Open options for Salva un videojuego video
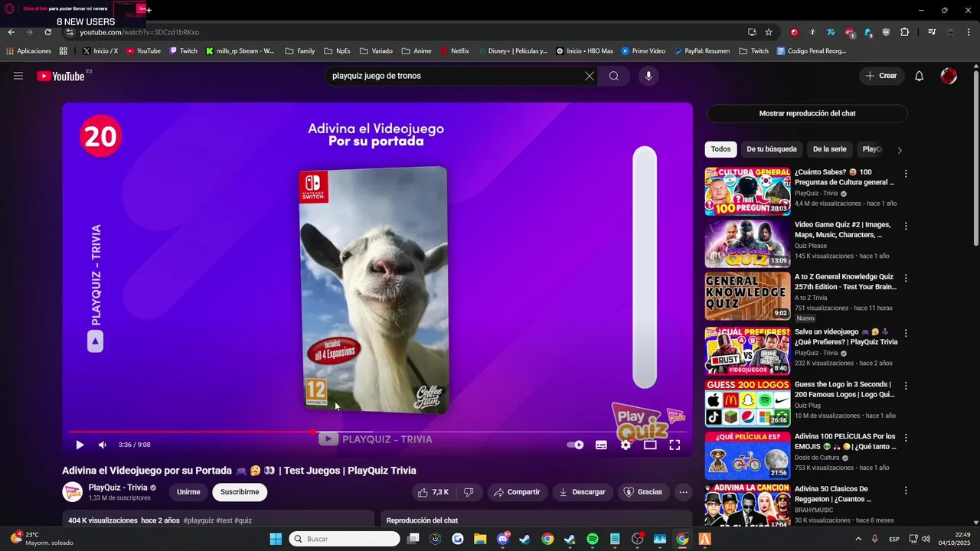980x551 pixels. [906, 334]
